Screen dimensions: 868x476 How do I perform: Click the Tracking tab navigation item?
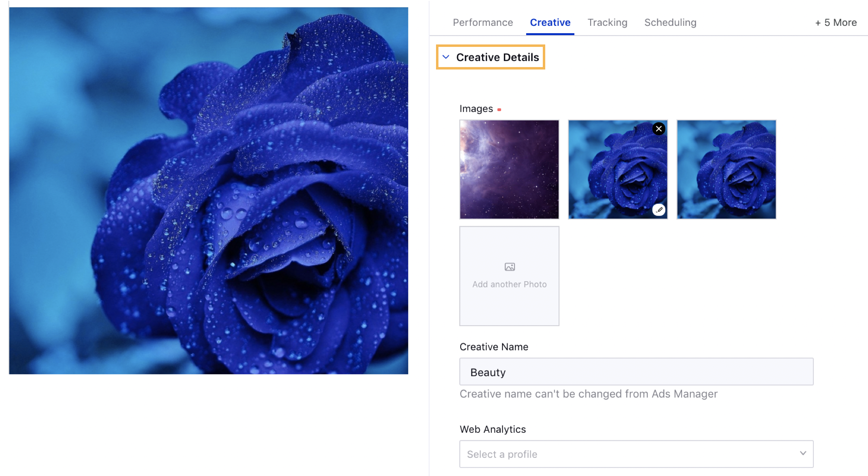coord(607,22)
